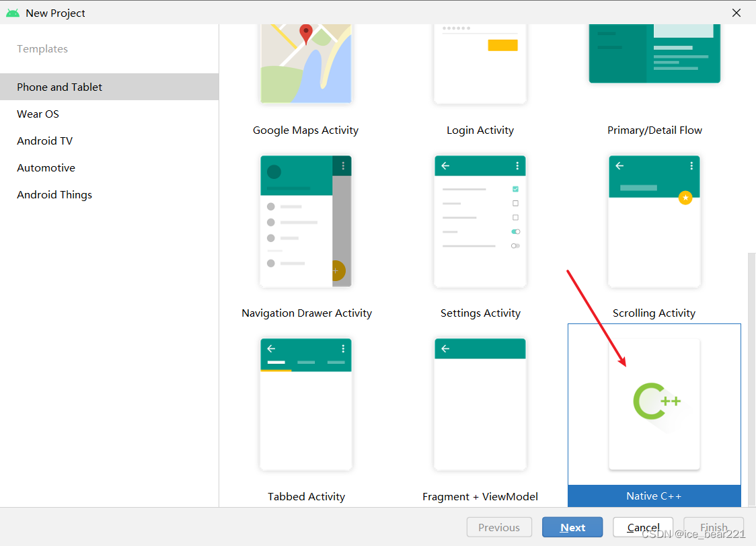This screenshot has width=756, height=546.
Task: Click the Finish button
Action: 714,527
